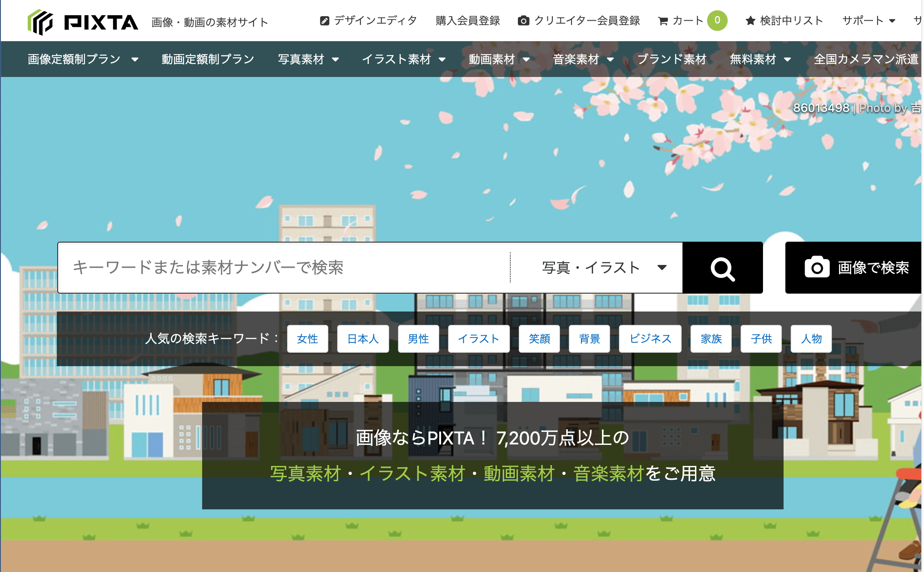Select the 日本人 keyword tag

click(x=363, y=339)
